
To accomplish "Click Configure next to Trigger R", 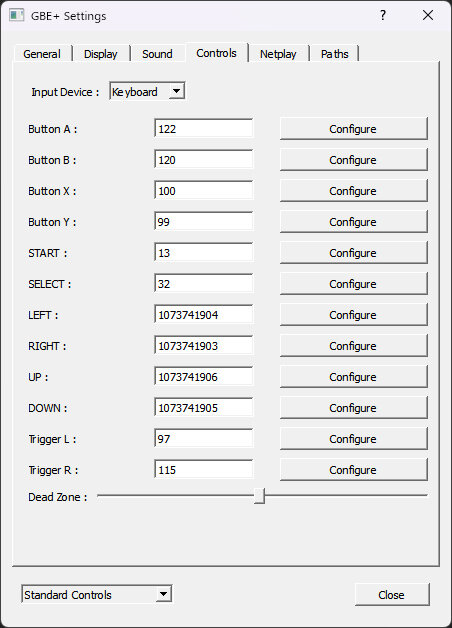I will [x=354, y=470].
